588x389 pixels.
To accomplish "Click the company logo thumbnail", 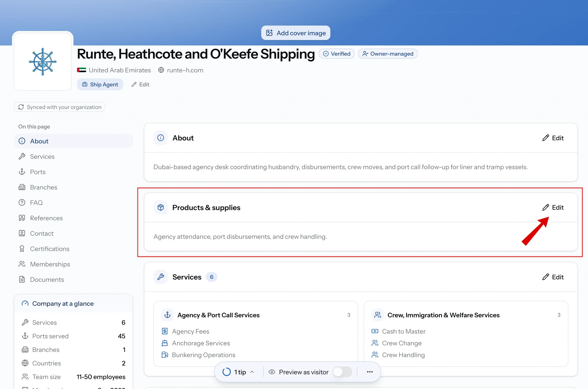I will [x=43, y=62].
